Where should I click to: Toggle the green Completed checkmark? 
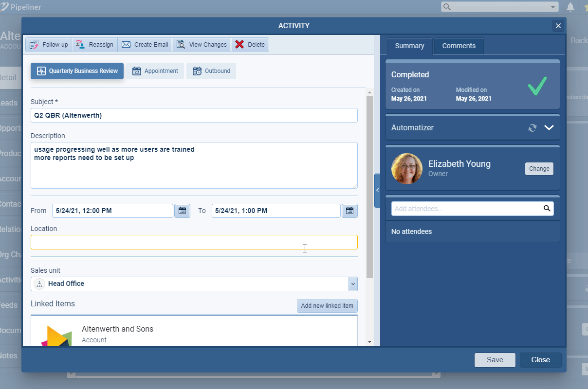[x=537, y=87]
